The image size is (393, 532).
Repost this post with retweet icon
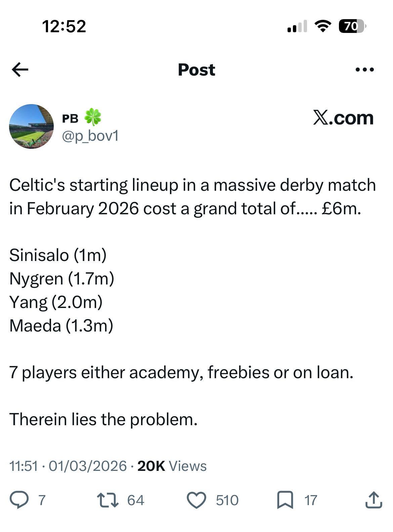tap(107, 500)
